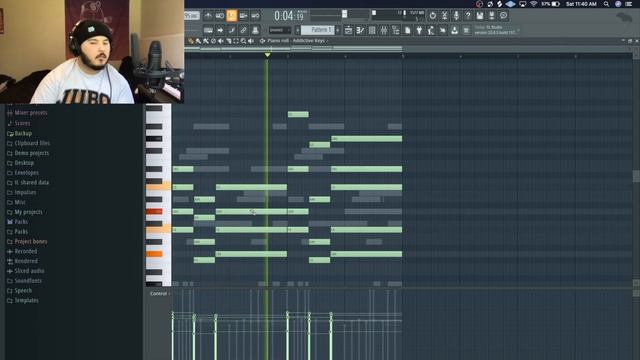The height and width of the screenshot is (360, 640).
Task: Save the project with the save icon
Action: (480, 16)
